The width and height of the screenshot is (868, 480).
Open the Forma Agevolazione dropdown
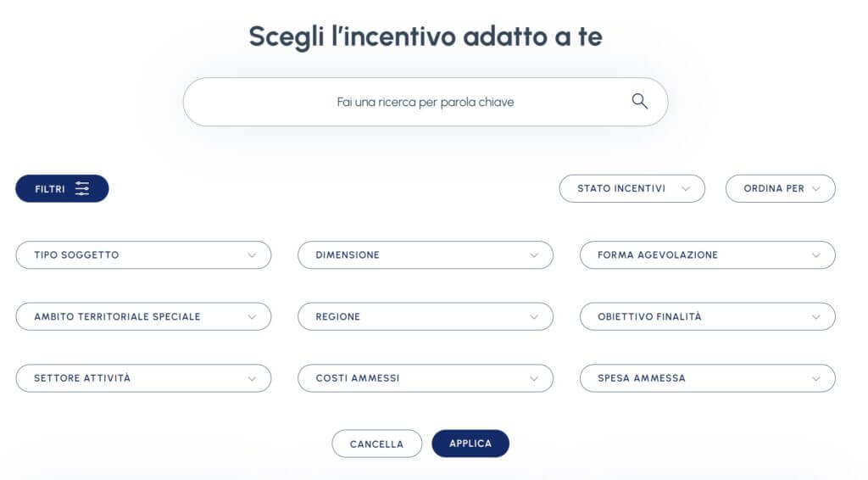[x=707, y=255]
